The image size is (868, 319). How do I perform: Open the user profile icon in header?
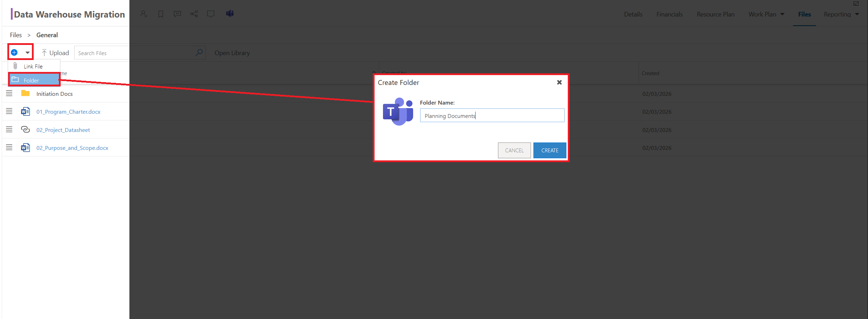point(144,14)
